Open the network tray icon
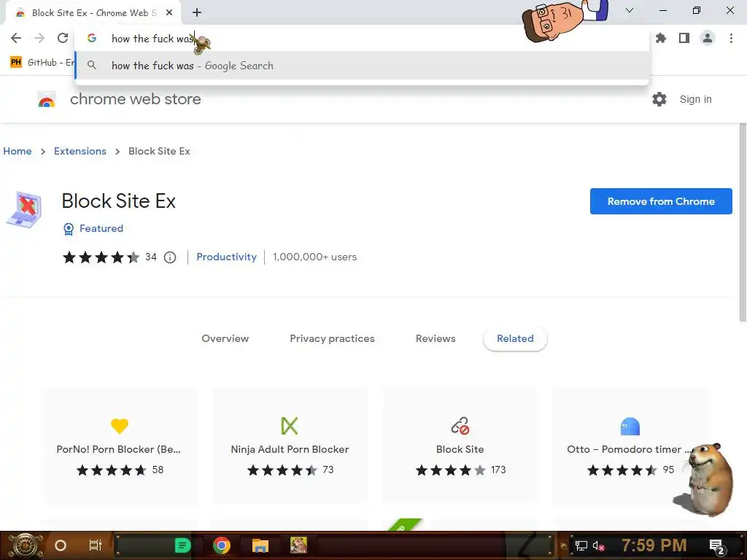The height and width of the screenshot is (560, 747). [x=581, y=545]
